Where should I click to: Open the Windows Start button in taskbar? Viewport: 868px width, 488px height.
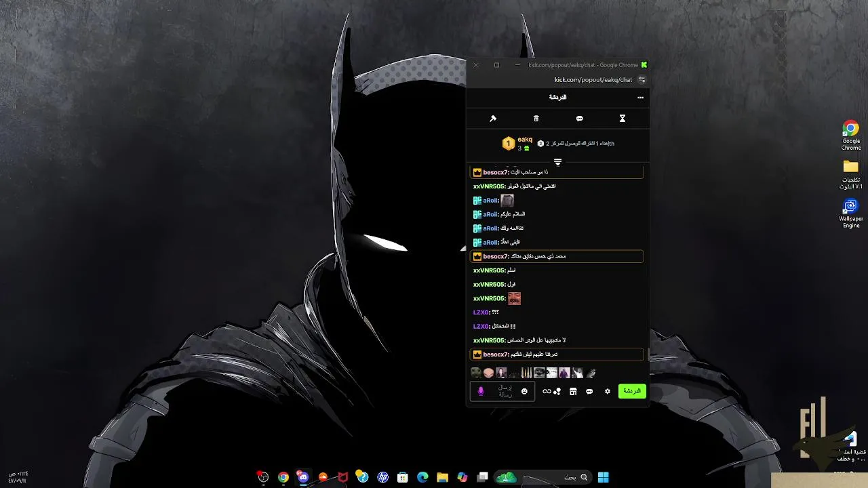click(603, 477)
